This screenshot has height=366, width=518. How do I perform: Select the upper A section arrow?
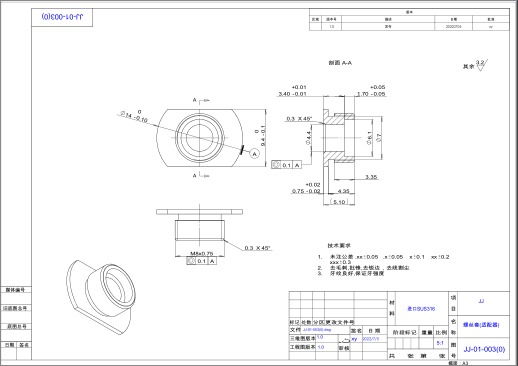(x=202, y=100)
